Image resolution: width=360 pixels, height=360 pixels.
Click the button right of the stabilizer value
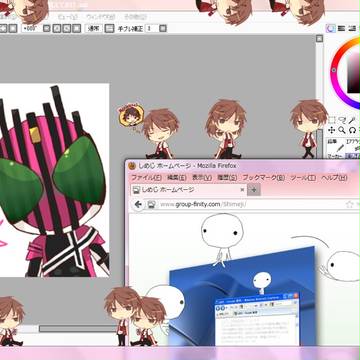163,29
